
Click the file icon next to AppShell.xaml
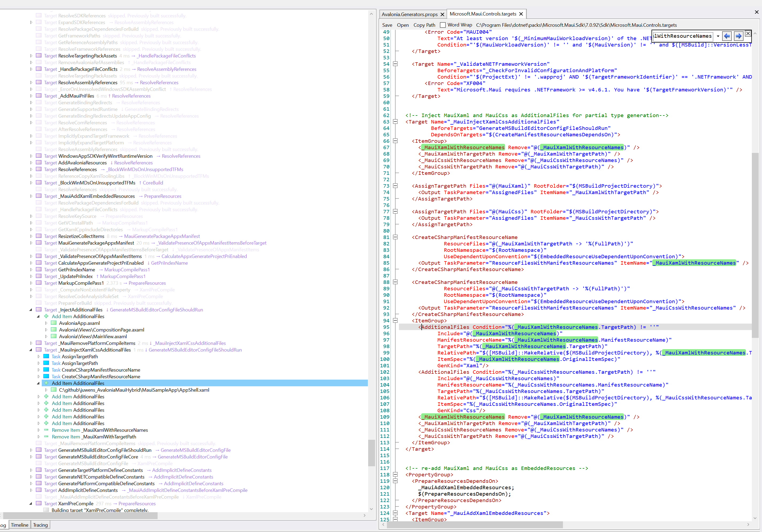pos(54,390)
